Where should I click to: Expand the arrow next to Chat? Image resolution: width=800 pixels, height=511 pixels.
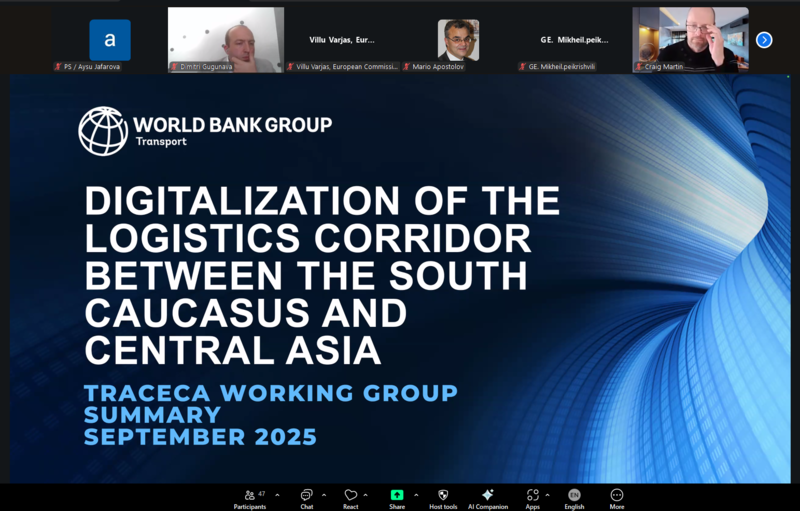(324, 495)
